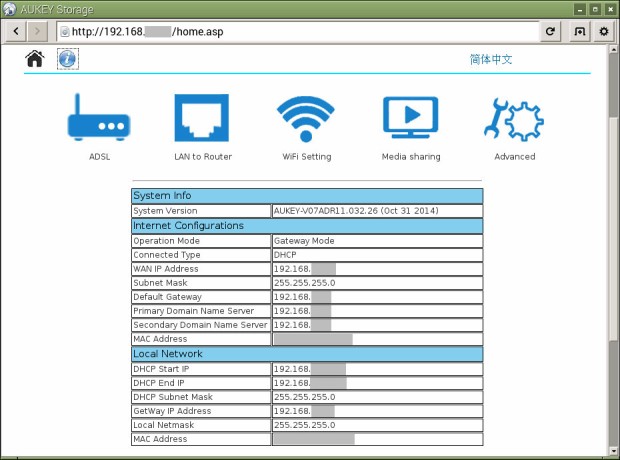Click the Gateway Mode value

point(304,241)
